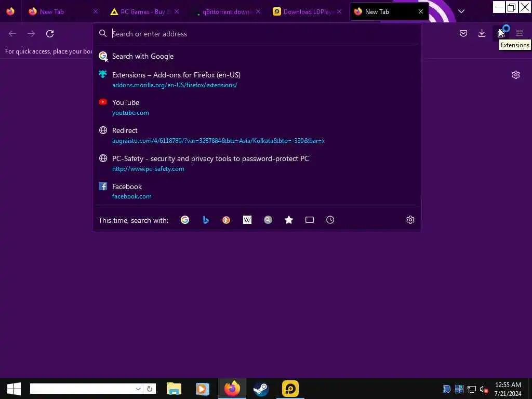Open Windows Start menu
532x399 pixels.
pyautogui.click(x=14, y=389)
